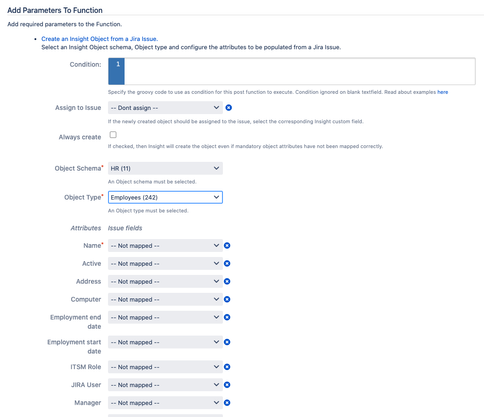Expand the Employment start date mapping dropdown
484x417 pixels.
pos(165,342)
